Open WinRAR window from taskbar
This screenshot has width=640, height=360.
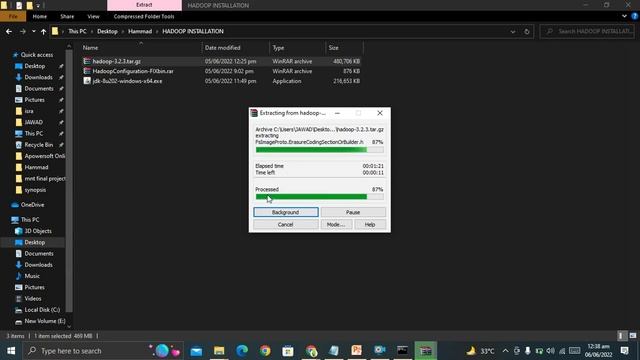(x=426, y=351)
